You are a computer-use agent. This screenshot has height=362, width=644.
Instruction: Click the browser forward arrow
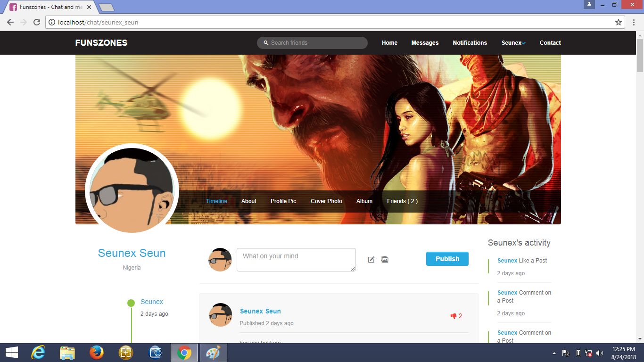[x=24, y=22]
